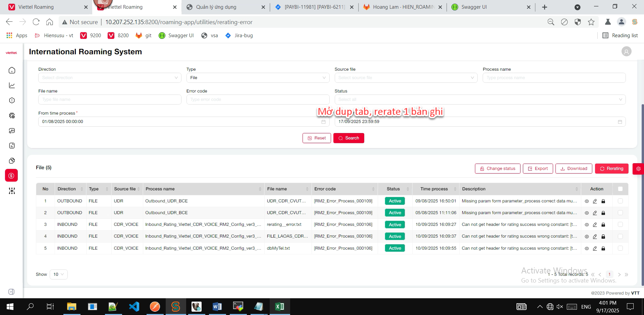
Task: Check the row 5 dbMyTel.txt checkbox
Action: pyautogui.click(x=620, y=248)
